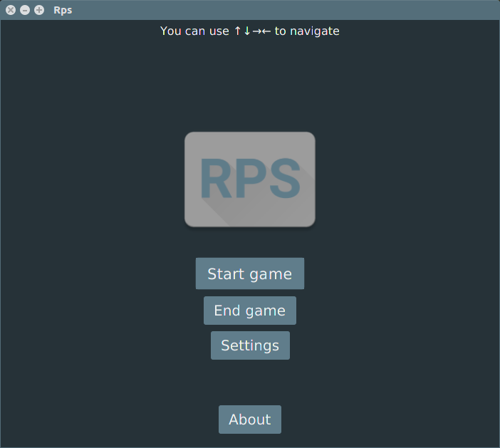The image size is (500, 448).
Task: Click the up arrow symbol in the hint
Action: (237, 31)
